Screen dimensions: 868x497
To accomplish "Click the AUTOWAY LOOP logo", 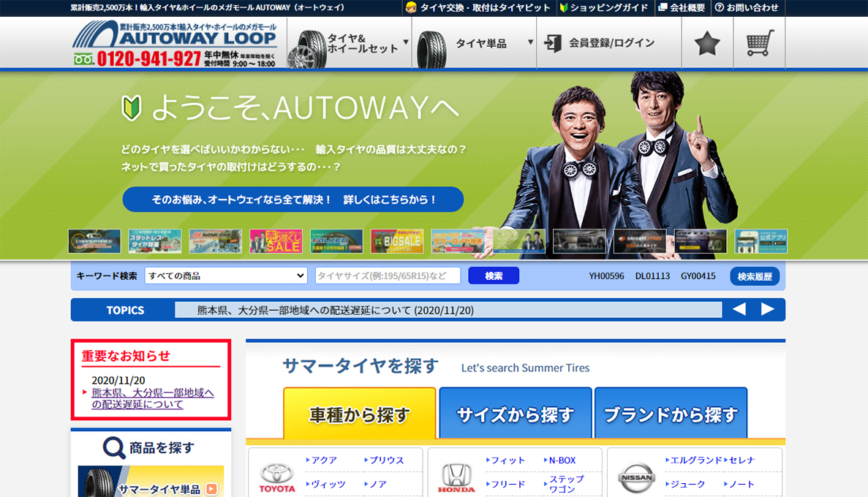I will tap(175, 34).
